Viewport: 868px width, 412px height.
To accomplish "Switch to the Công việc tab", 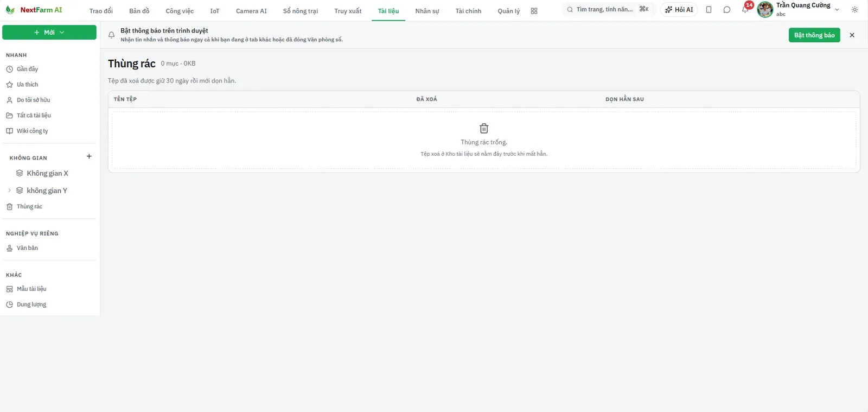I will tap(180, 11).
